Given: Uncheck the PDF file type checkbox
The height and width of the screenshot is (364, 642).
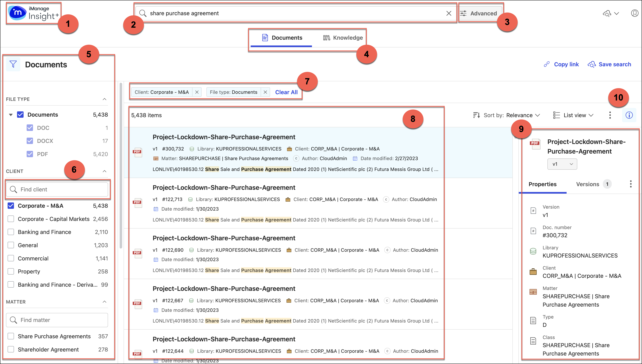Looking at the screenshot, I should pyautogui.click(x=30, y=154).
